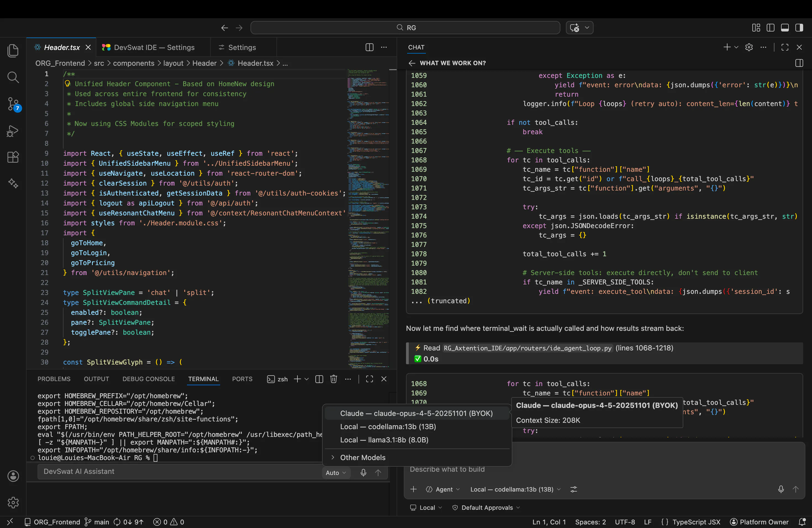812x528 pixels.
Task: Open the Search view in activity bar
Action: (13, 77)
